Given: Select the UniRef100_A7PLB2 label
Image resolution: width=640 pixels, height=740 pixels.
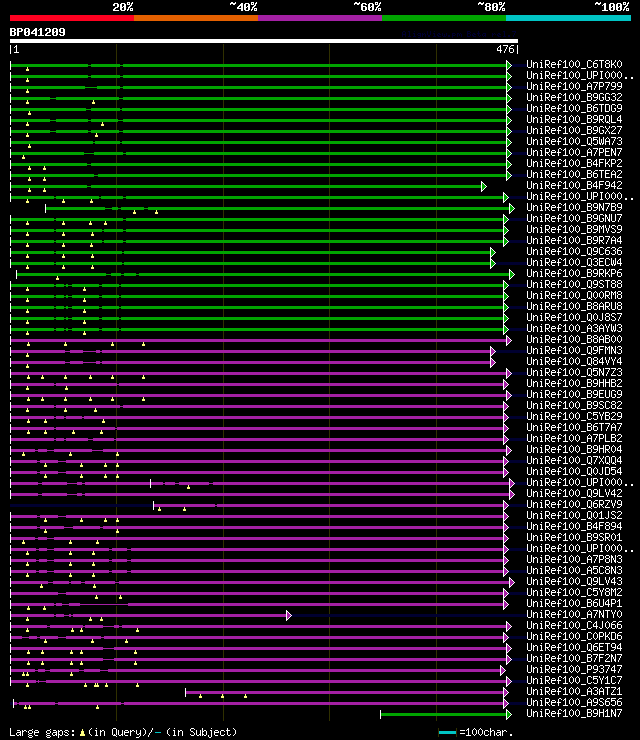Looking at the screenshot, I should click(574, 438).
